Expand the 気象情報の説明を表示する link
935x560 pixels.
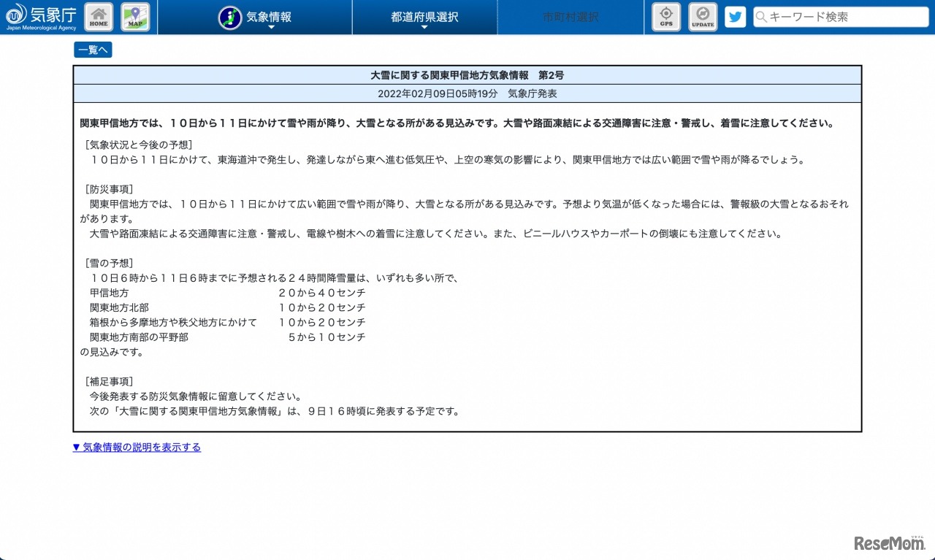[x=137, y=447]
